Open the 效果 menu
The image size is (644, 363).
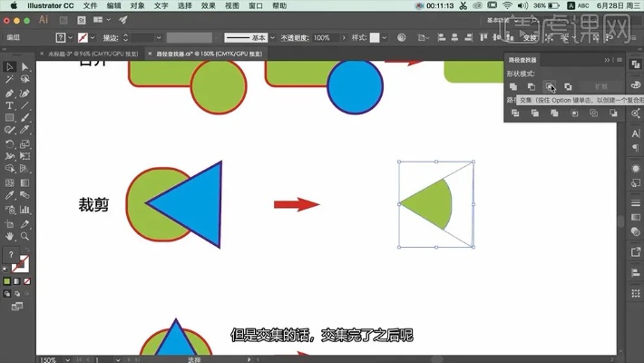click(x=209, y=5)
